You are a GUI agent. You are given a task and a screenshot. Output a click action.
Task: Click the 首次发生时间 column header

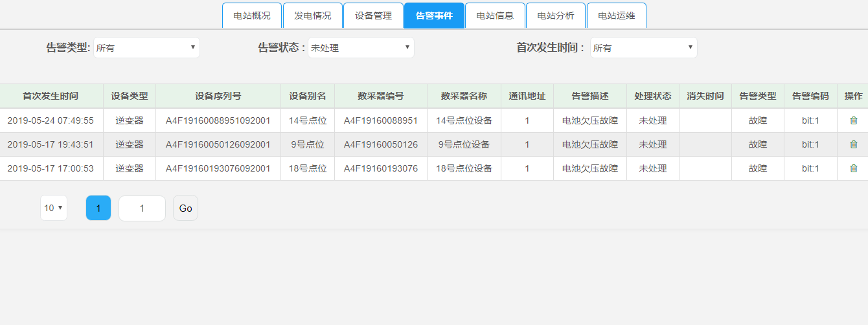pyautogui.click(x=51, y=96)
